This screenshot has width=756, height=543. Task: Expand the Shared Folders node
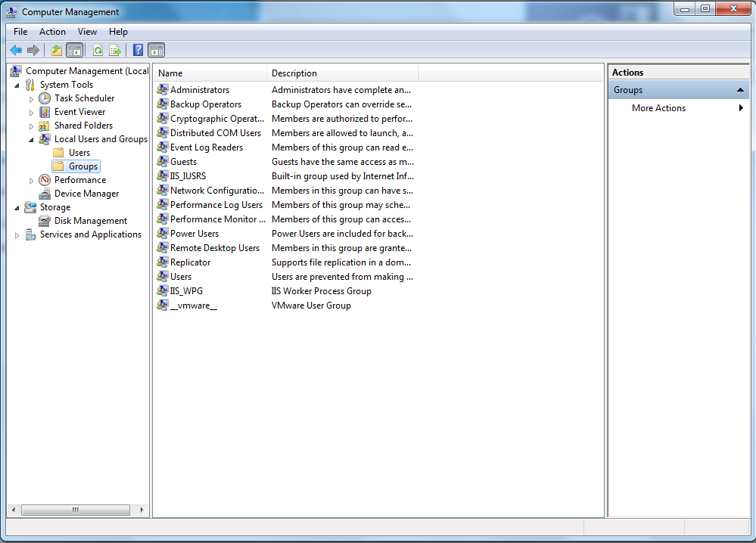pos(31,126)
